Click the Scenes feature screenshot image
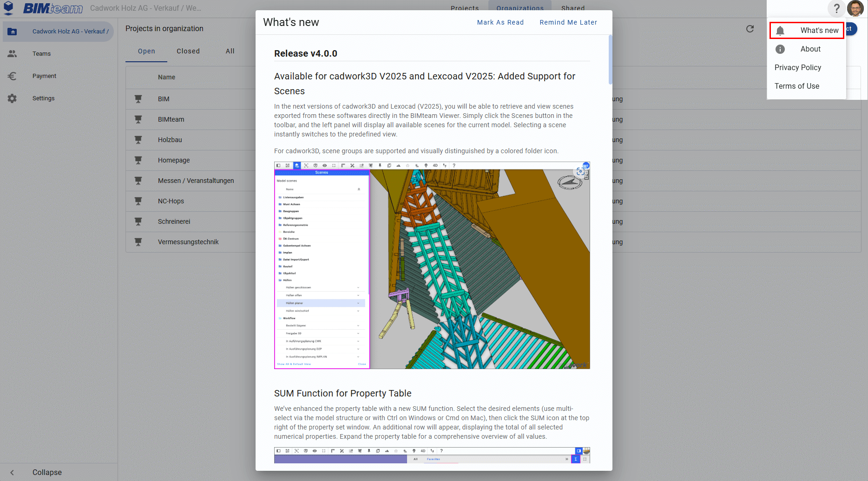The width and height of the screenshot is (868, 481). point(432,265)
